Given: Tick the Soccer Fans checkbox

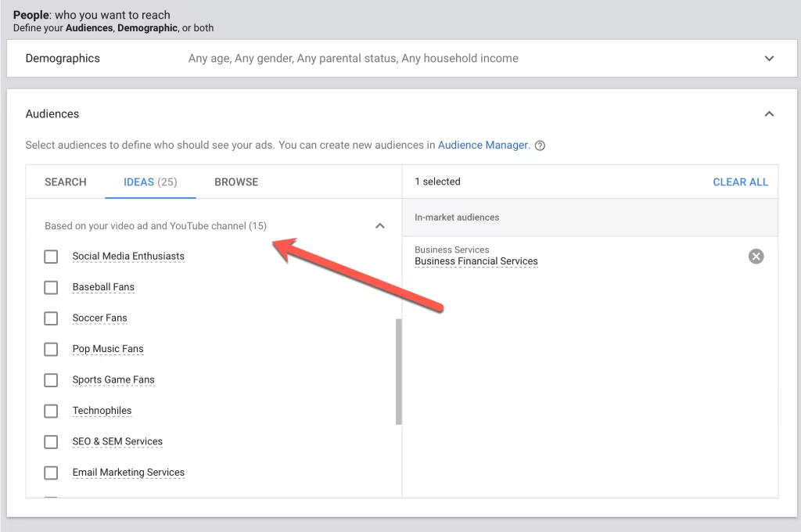Looking at the screenshot, I should 51,318.
